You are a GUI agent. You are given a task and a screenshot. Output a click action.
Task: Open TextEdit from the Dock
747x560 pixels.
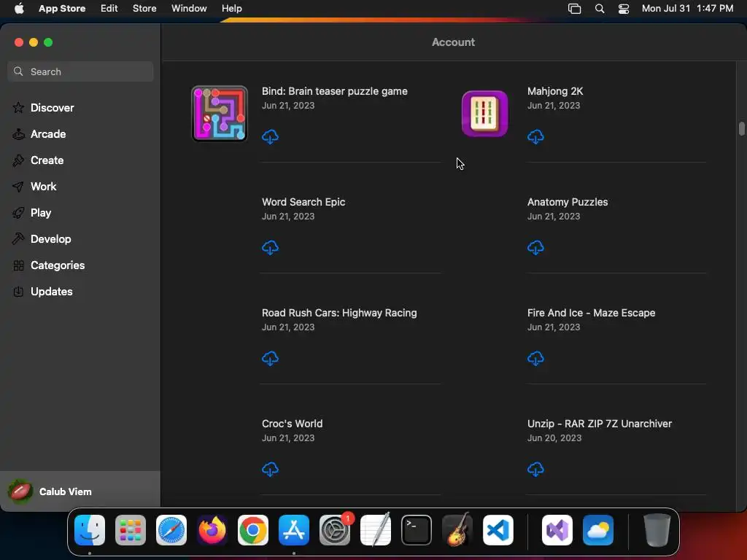[376, 530]
